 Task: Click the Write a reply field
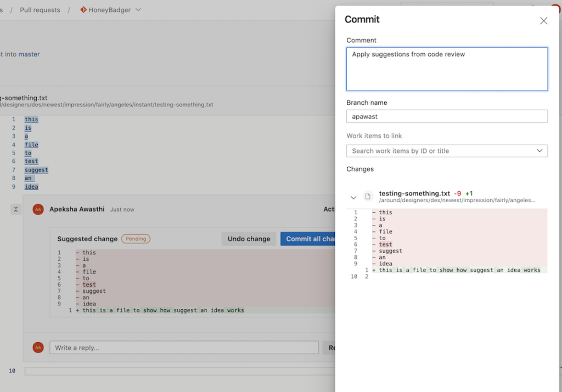coord(184,348)
